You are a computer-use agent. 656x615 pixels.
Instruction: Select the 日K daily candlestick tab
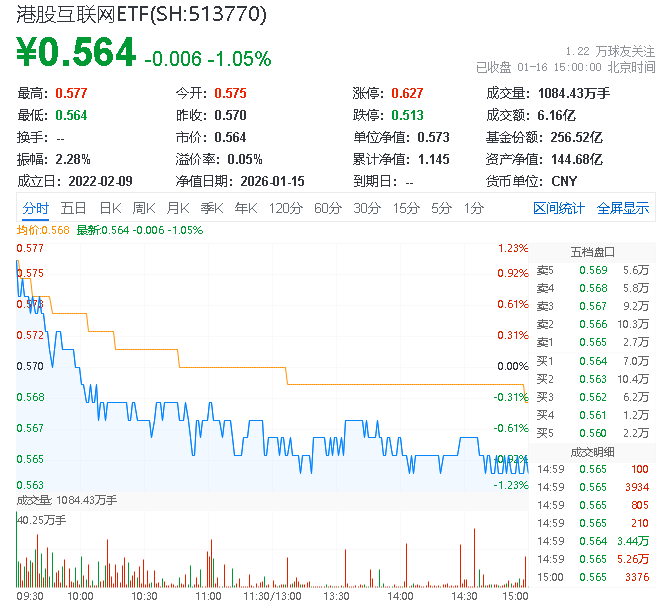pos(109,208)
